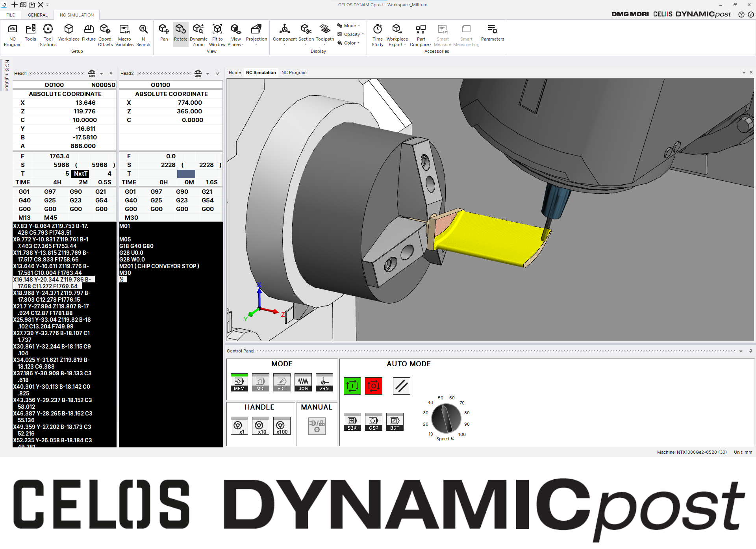756x549 pixels.
Task: Toggle SBK single block
Action: click(x=352, y=422)
